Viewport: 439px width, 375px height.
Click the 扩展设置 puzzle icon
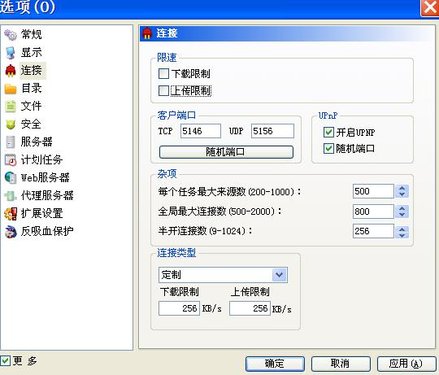[x=10, y=214]
